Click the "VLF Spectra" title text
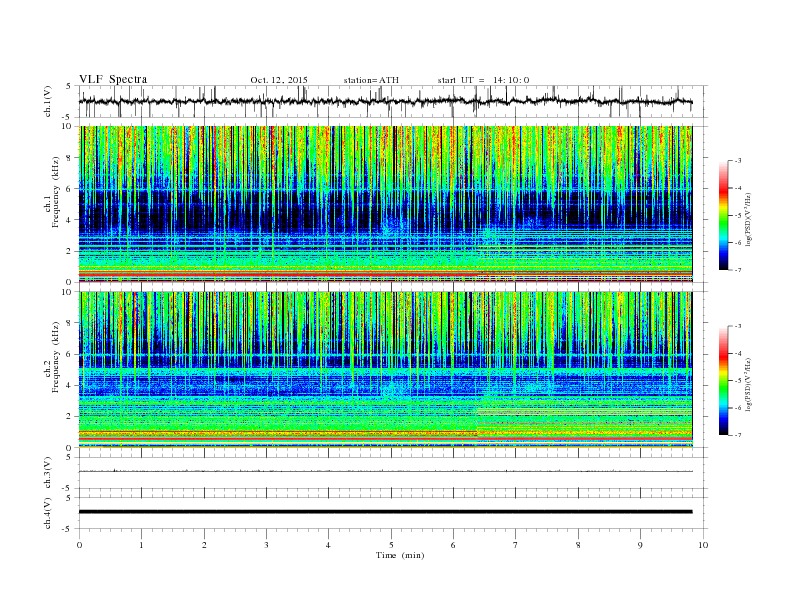Screen dimensions: 792x612 pyautogui.click(x=113, y=79)
